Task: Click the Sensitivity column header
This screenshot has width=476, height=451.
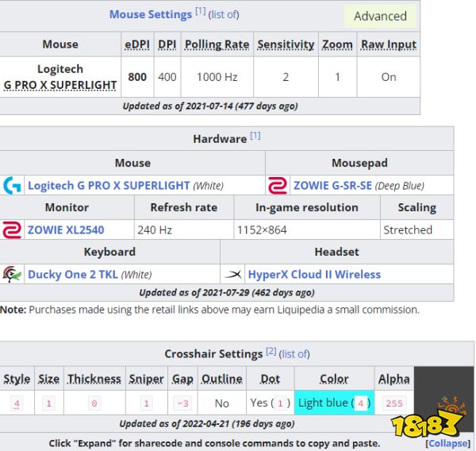Action: point(286,44)
